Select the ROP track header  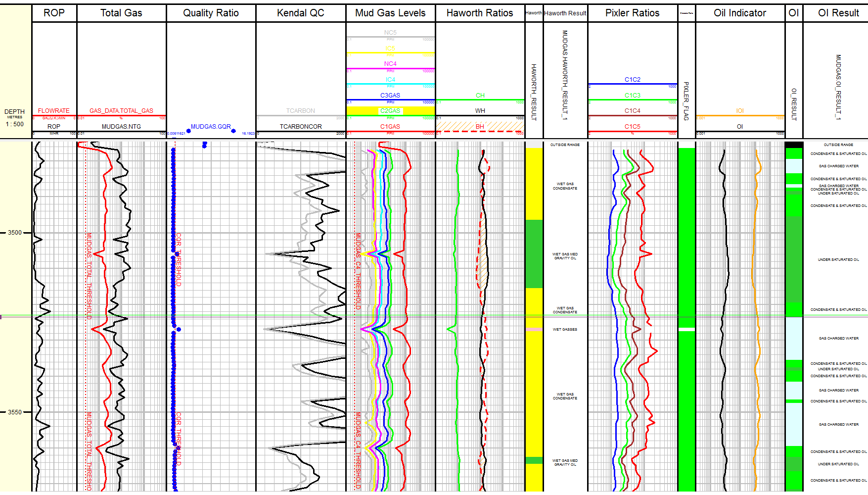pyautogui.click(x=54, y=13)
